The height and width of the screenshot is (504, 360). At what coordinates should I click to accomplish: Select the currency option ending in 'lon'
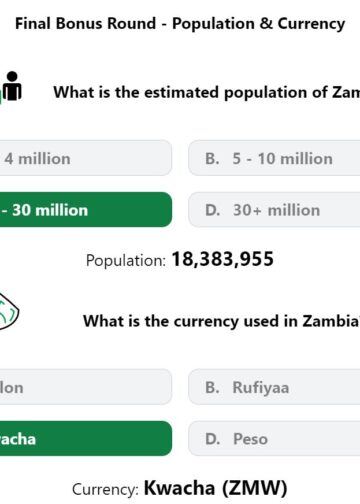click(86, 387)
